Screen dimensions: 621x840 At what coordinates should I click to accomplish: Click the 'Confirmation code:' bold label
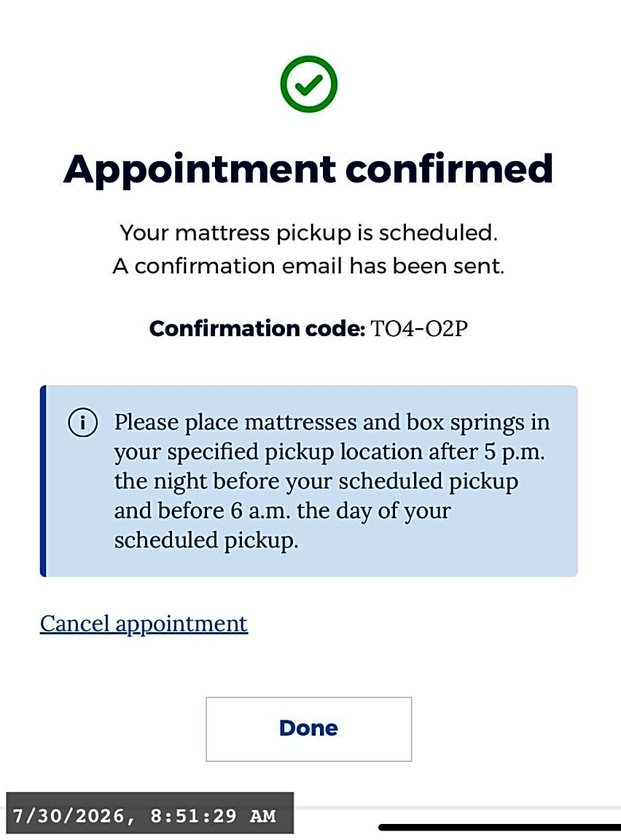point(257,328)
